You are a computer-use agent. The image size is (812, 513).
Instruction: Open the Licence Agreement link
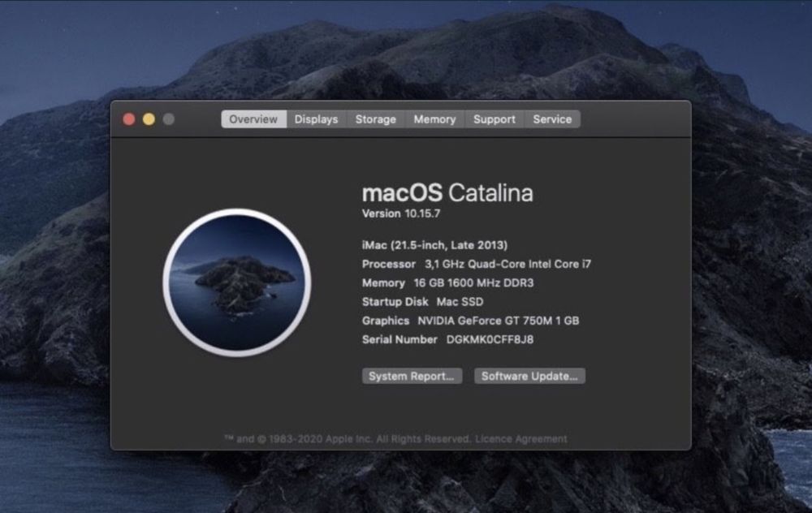[x=521, y=439]
